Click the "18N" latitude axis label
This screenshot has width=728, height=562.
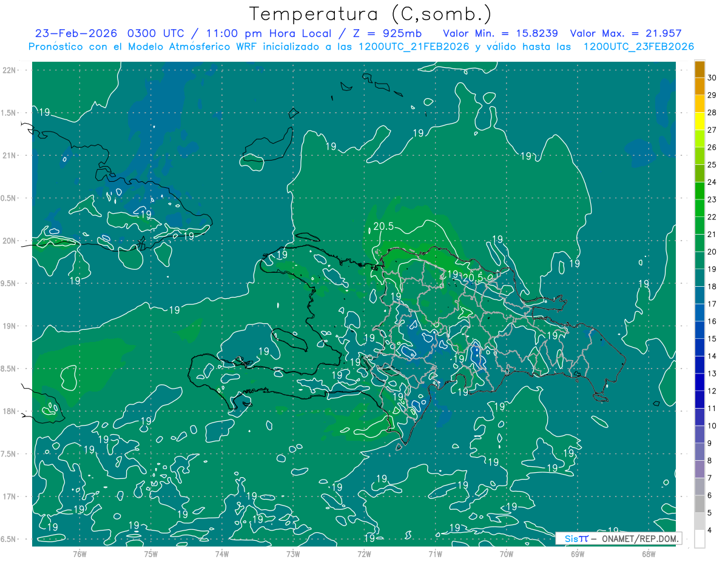click(x=10, y=411)
